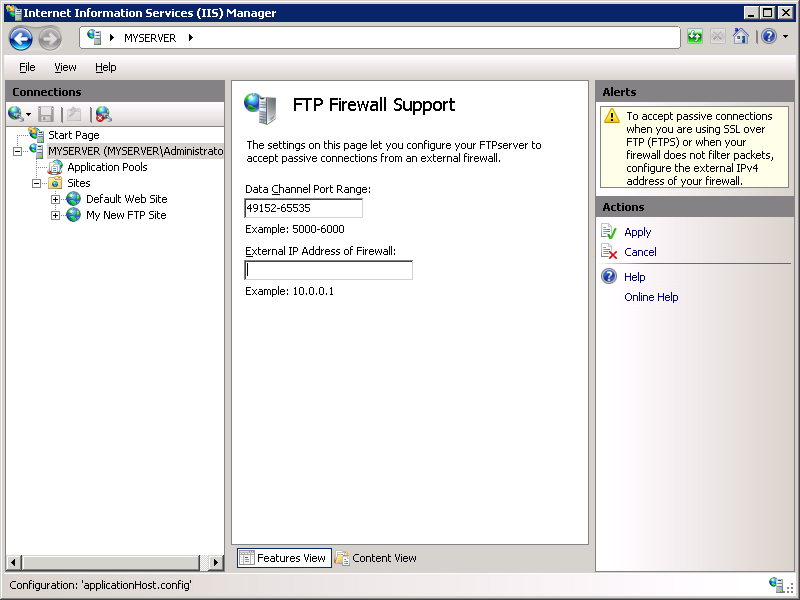
Task: Click Cancel in the Actions pane
Action: tap(640, 252)
